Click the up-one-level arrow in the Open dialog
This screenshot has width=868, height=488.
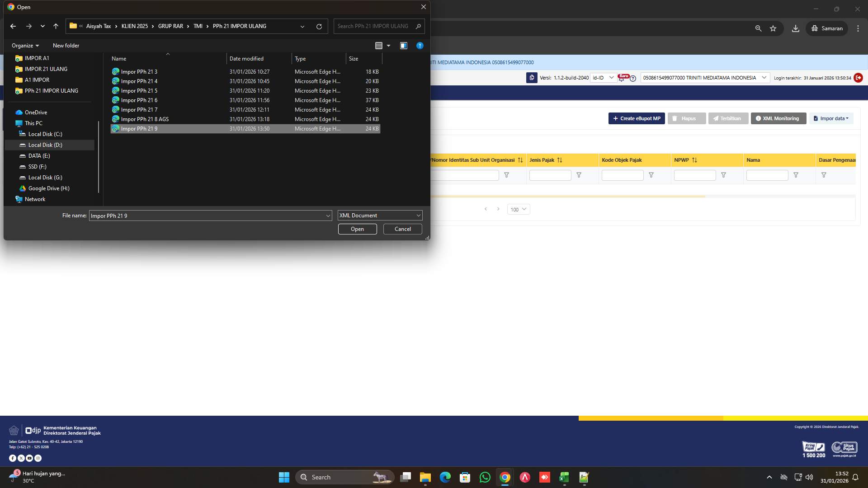[x=56, y=26]
